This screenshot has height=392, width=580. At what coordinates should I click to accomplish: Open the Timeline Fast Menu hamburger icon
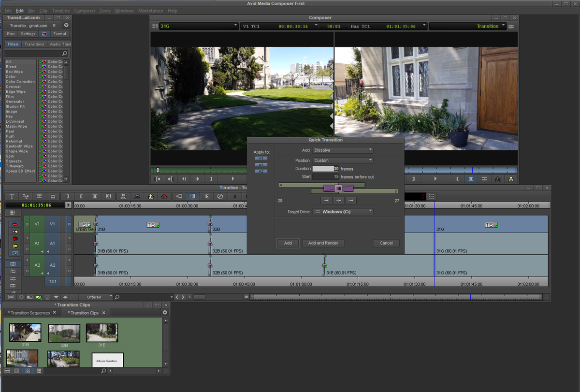13,213
